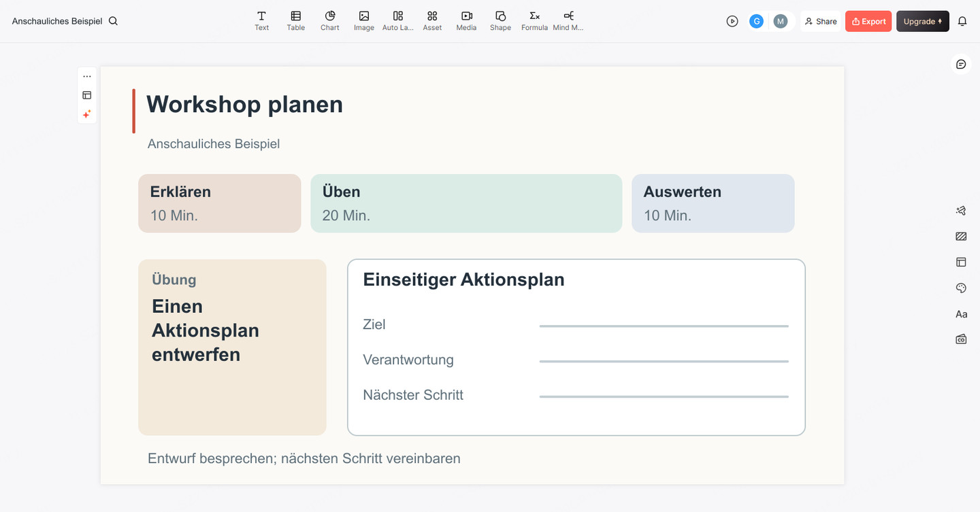This screenshot has width=980, height=512.
Task: Select the green "Üben" 20 Min. card
Action: click(466, 203)
